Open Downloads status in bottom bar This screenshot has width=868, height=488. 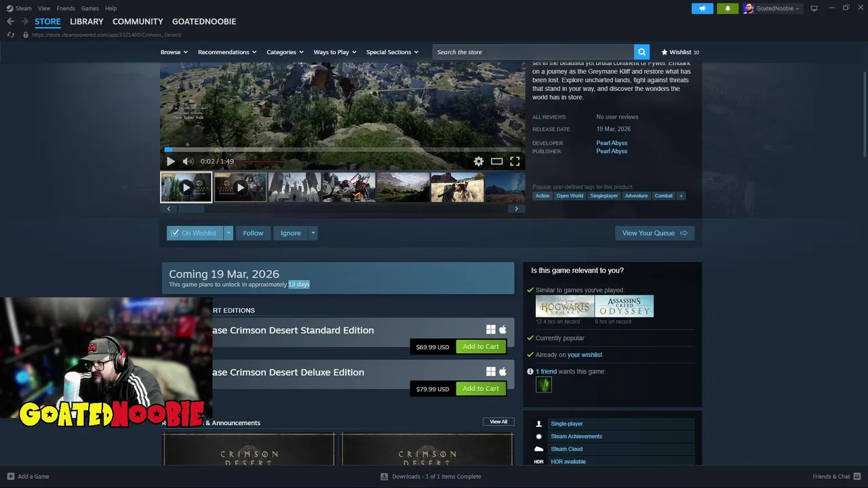coord(431,476)
